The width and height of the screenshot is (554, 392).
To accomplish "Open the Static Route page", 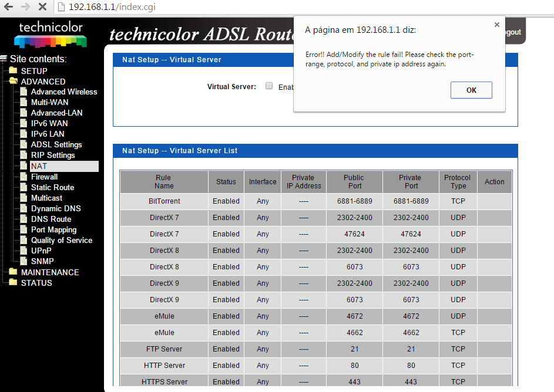I will pos(53,187).
